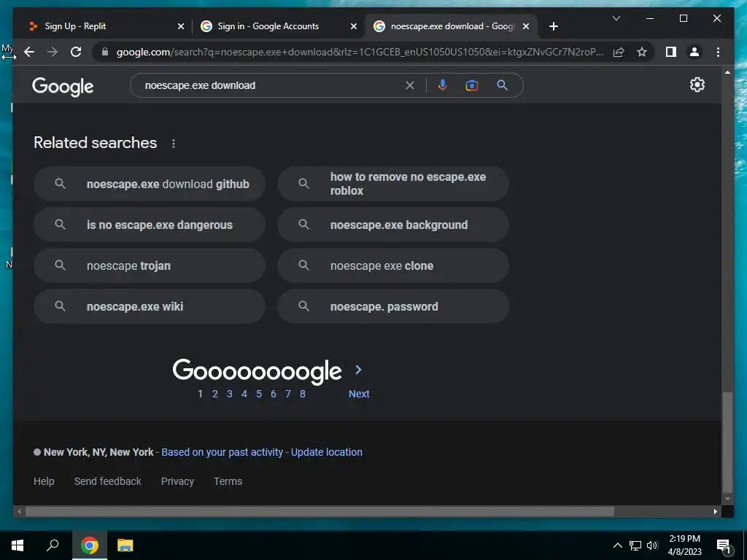Select noescape trojan related search
Screen dimensions: 747x560
[x=149, y=265]
